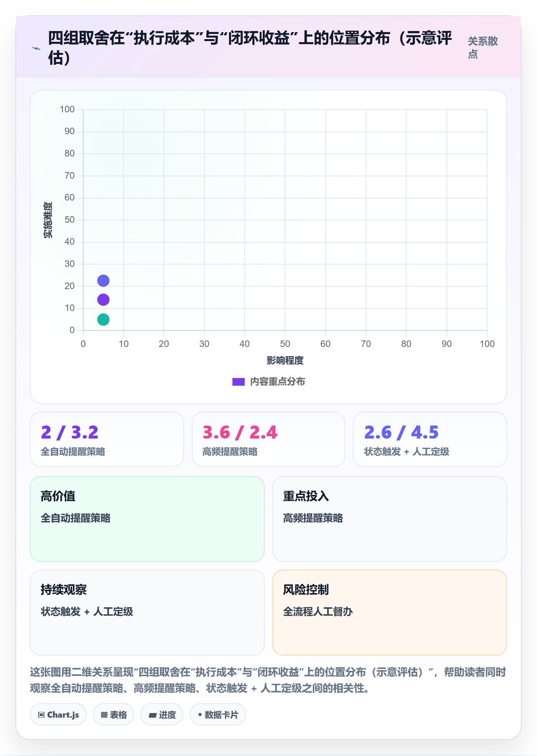Screen dimensions: 537x756
Task: Open the 高价值 quadrant card heading
Action: 58,496
